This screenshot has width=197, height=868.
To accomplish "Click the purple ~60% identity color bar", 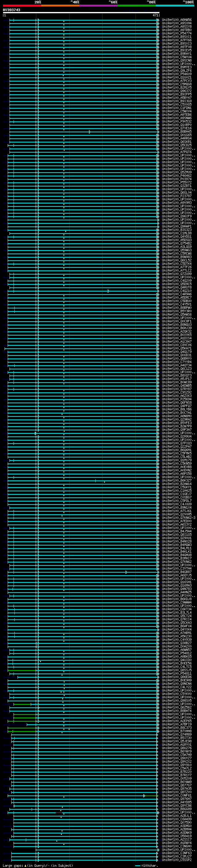I will pos(99,6).
